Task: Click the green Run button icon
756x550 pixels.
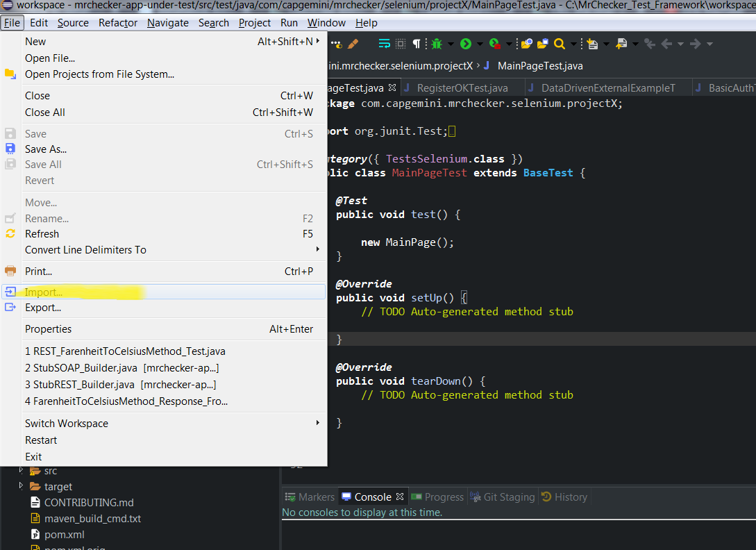Action: click(x=466, y=44)
